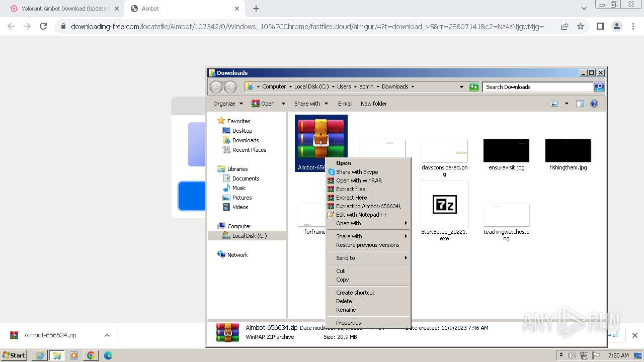
Task: Reload the Chrome page
Action: (43, 26)
